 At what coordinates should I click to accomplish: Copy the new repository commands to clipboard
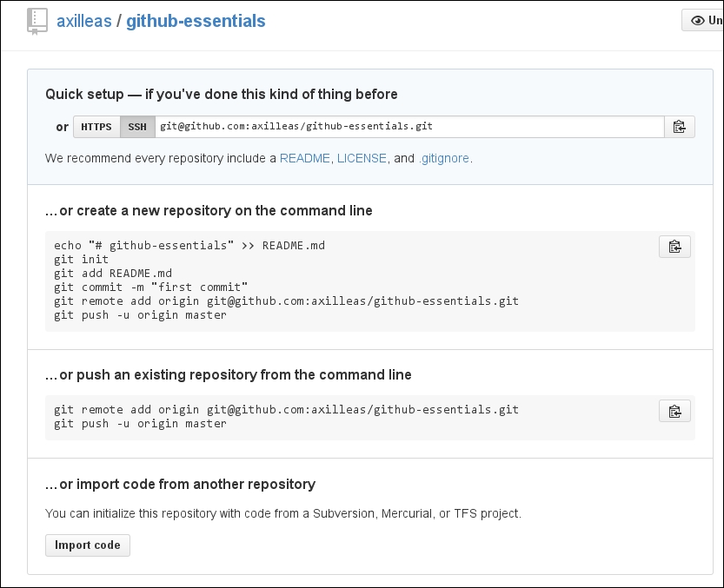click(x=674, y=247)
